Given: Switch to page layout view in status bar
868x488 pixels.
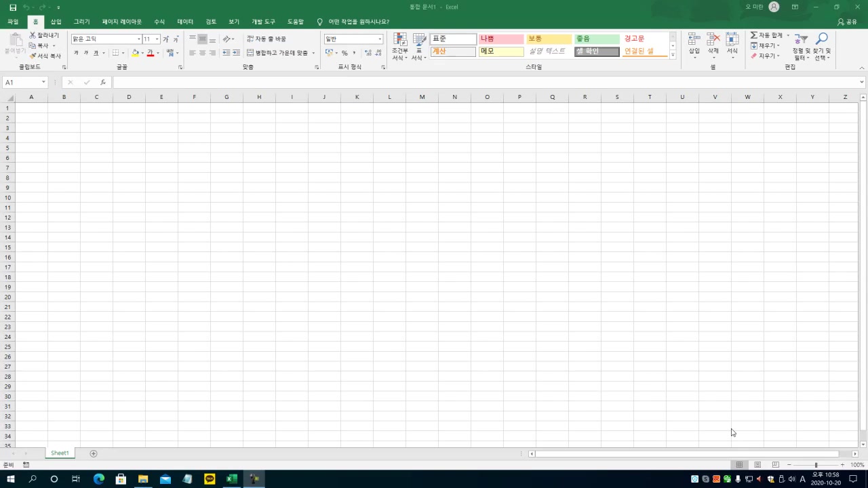Looking at the screenshot, I should tap(757, 465).
